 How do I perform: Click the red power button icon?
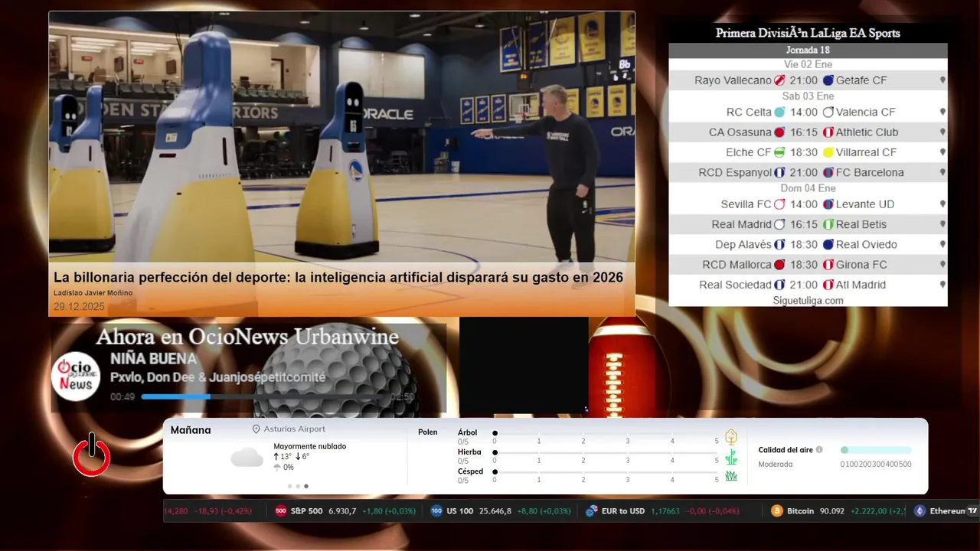[x=92, y=456]
